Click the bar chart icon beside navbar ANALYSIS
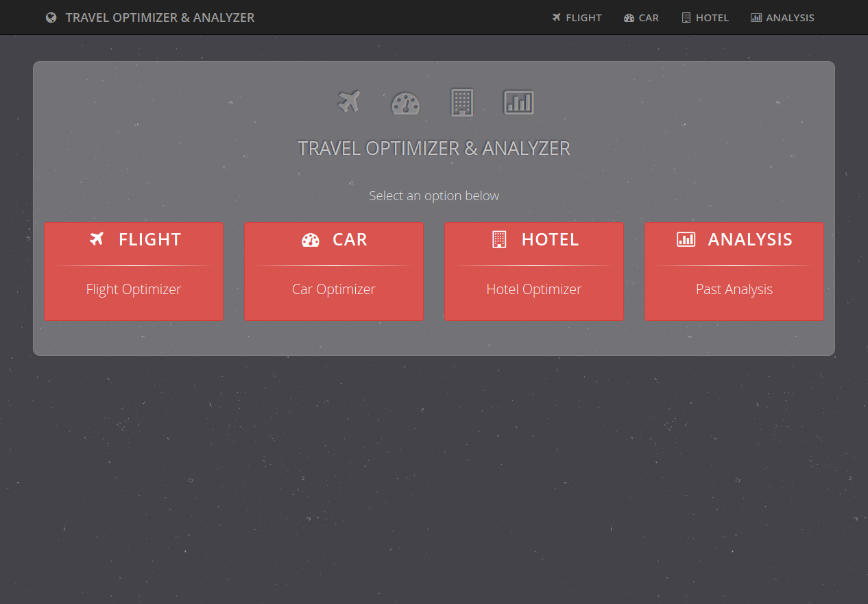Viewport: 868px width, 604px height. coord(756,18)
